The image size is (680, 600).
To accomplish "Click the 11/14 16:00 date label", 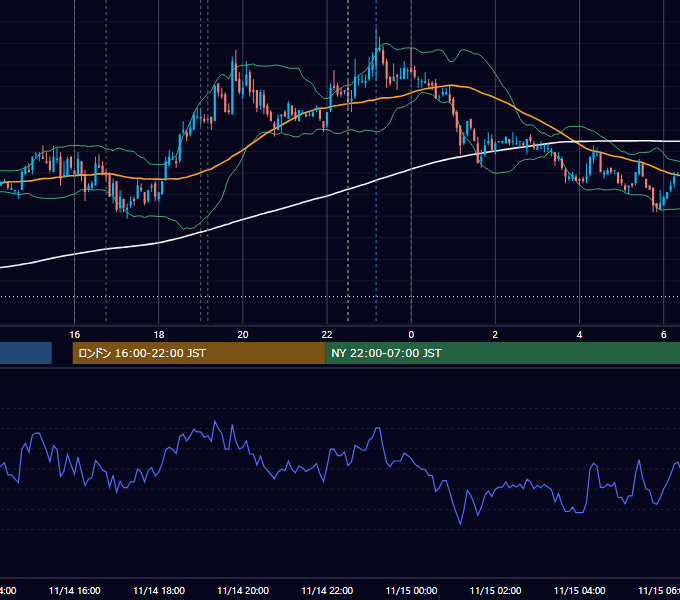I will tap(75, 590).
